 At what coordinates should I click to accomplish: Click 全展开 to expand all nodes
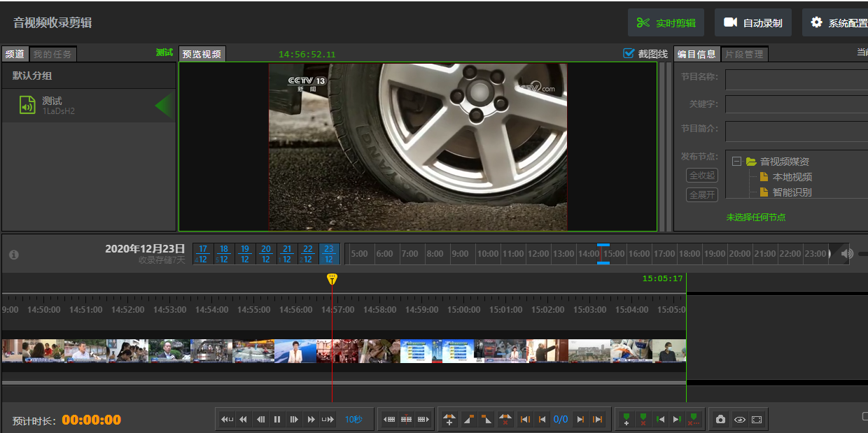701,195
